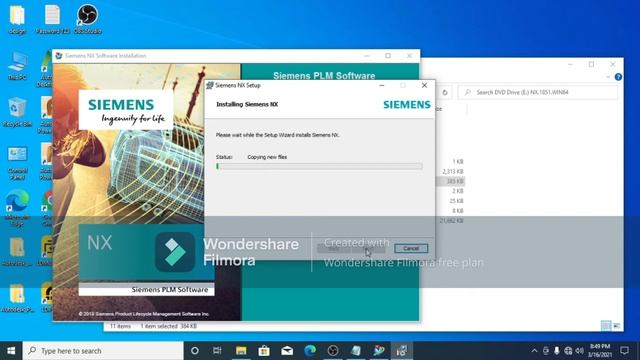Select the Password 123 text file
This screenshot has width=640, height=360.
tap(52, 20)
